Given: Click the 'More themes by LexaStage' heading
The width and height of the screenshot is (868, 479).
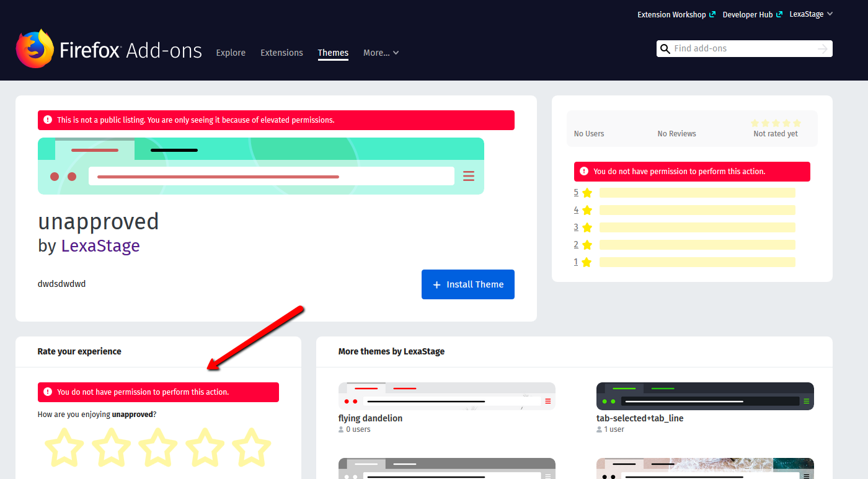Looking at the screenshot, I should pyautogui.click(x=391, y=351).
